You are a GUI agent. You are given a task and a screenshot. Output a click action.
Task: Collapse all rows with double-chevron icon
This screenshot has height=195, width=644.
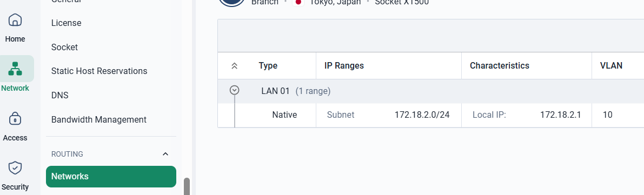click(x=235, y=66)
